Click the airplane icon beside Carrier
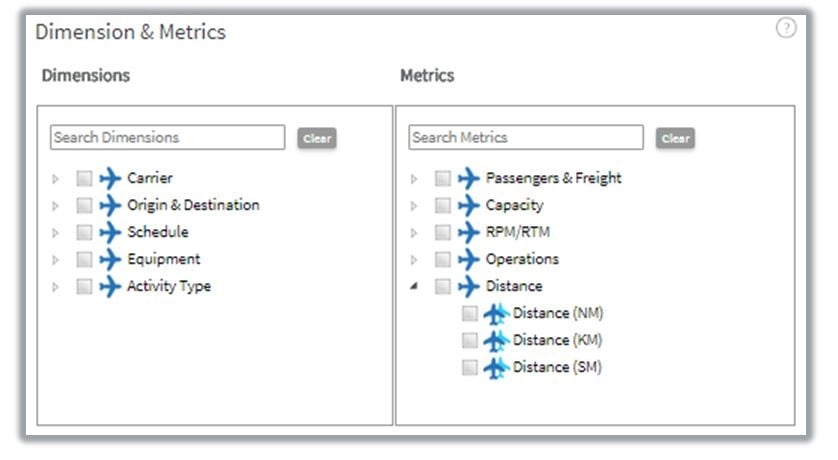 [x=110, y=179]
